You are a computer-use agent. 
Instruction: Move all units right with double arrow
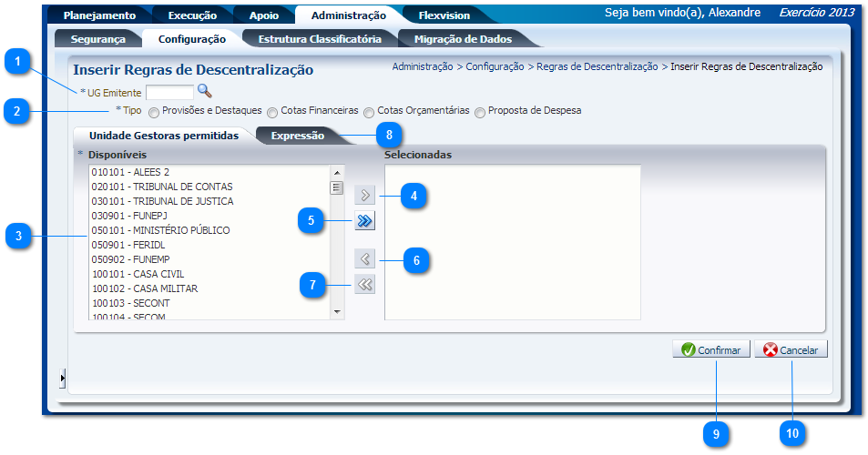click(x=363, y=221)
